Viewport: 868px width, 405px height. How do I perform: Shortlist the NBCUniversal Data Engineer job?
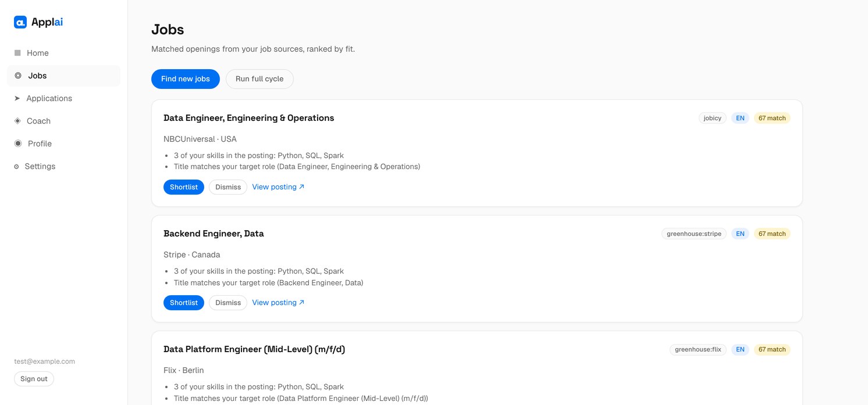[184, 187]
